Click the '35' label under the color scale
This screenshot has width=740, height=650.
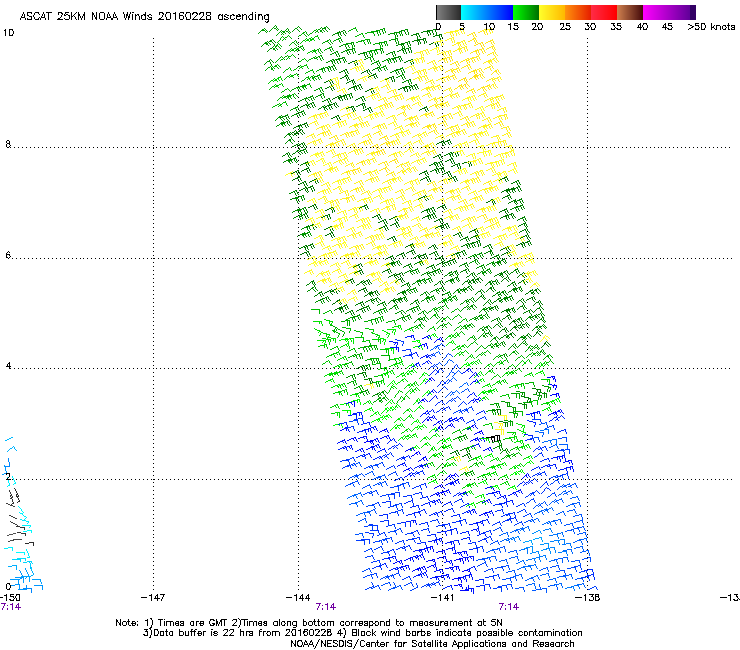click(616, 27)
